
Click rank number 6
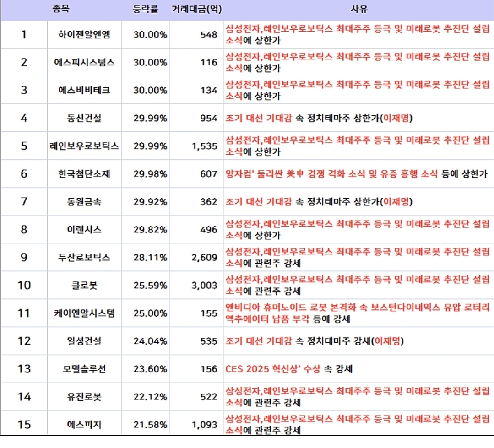coord(24,174)
